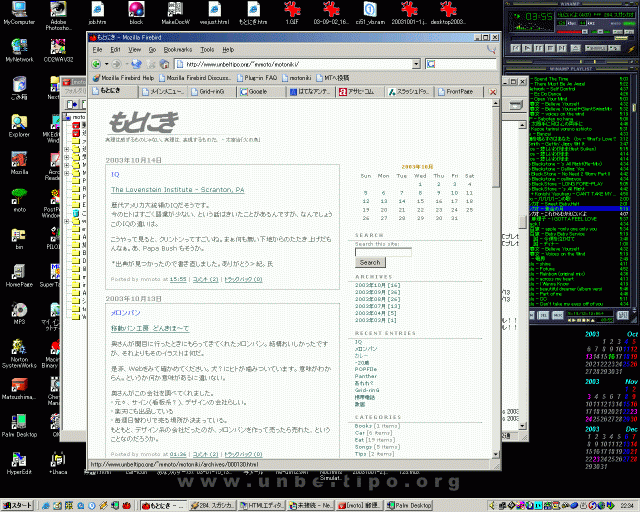Click the Search button in sidebar
640x512 pixels.
(x=369, y=262)
